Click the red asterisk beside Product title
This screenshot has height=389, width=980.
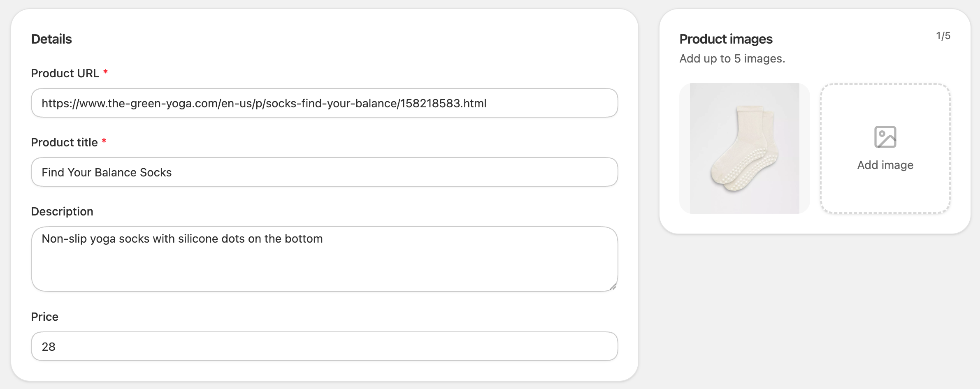(x=104, y=141)
